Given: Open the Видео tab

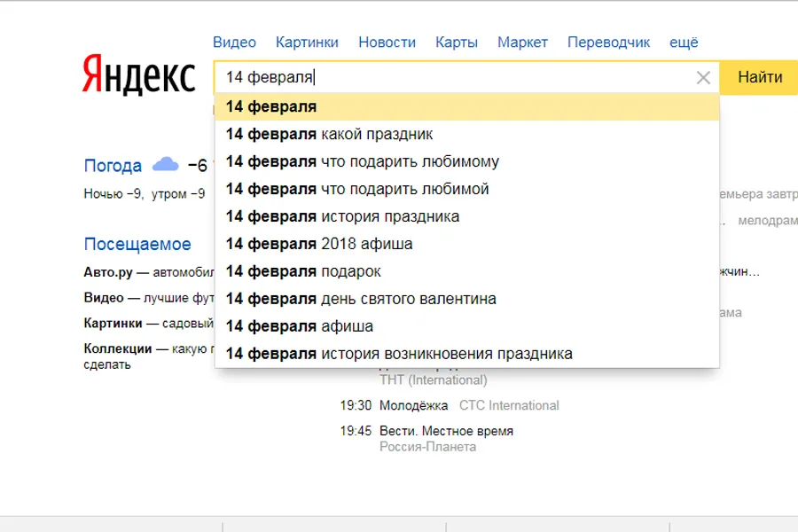Looking at the screenshot, I should click(234, 43).
